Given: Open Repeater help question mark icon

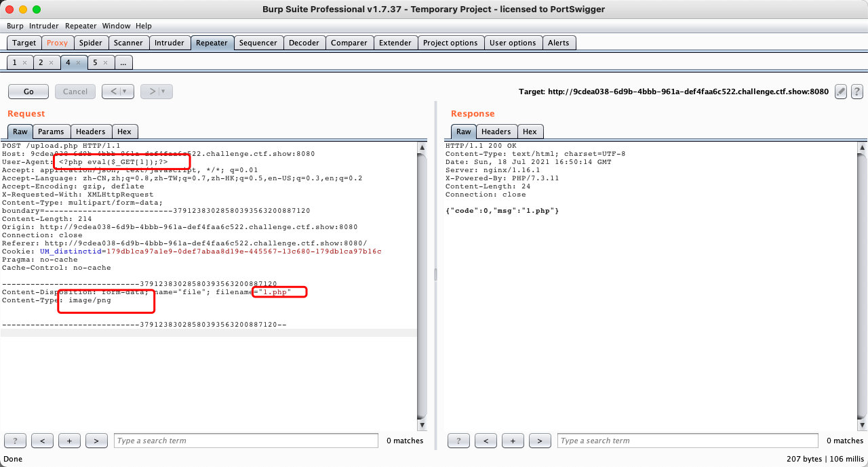Looking at the screenshot, I should tap(857, 92).
